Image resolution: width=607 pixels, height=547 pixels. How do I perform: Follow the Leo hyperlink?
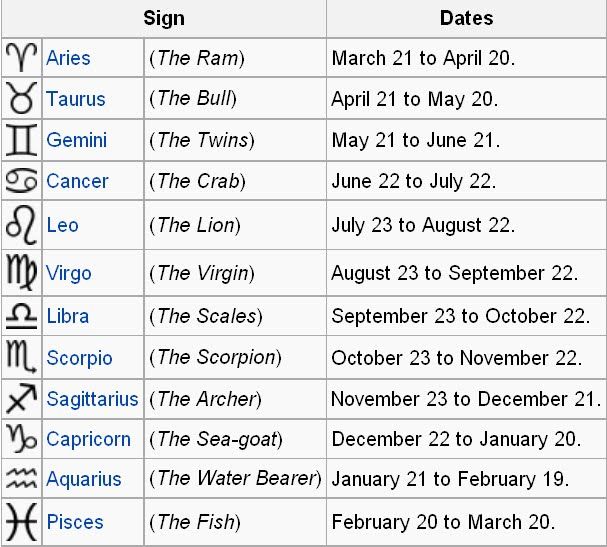pyautogui.click(x=62, y=225)
